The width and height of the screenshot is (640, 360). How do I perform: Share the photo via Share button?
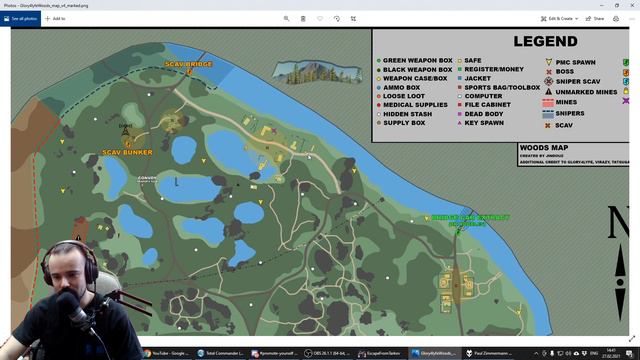[x=595, y=18]
